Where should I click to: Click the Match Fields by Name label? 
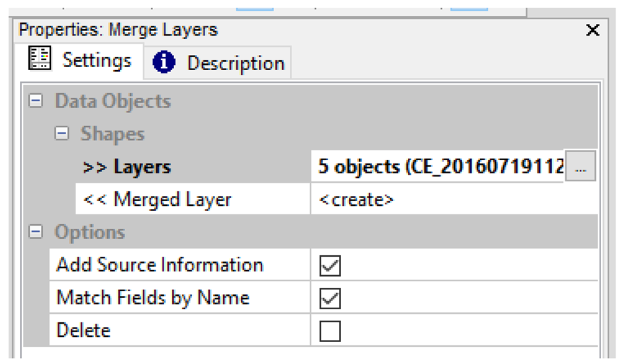tap(153, 298)
